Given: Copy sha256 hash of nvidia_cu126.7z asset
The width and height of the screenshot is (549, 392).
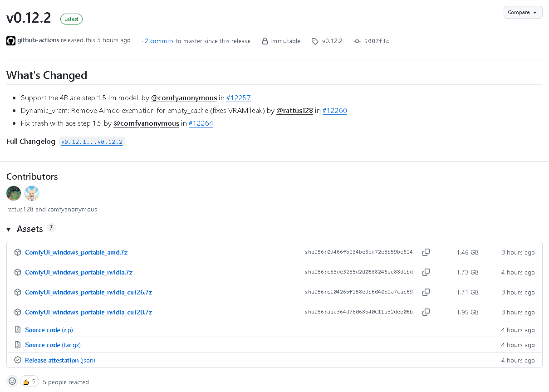Looking at the screenshot, I should [x=426, y=292].
